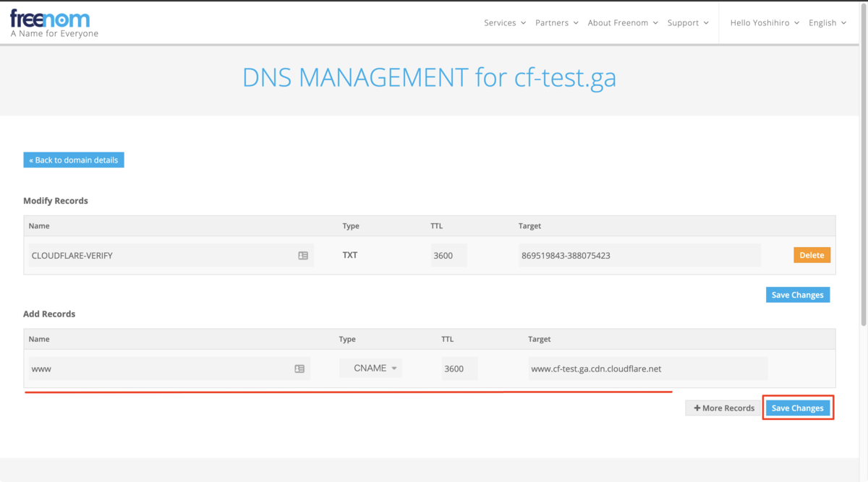
Task: Open the Support menu
Action: pos(688,22)
